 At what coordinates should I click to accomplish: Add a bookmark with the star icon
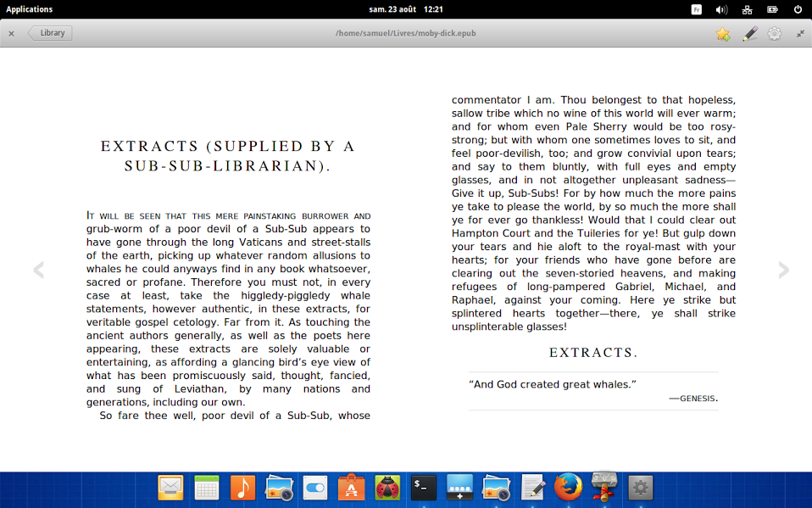tap(723, 34)
